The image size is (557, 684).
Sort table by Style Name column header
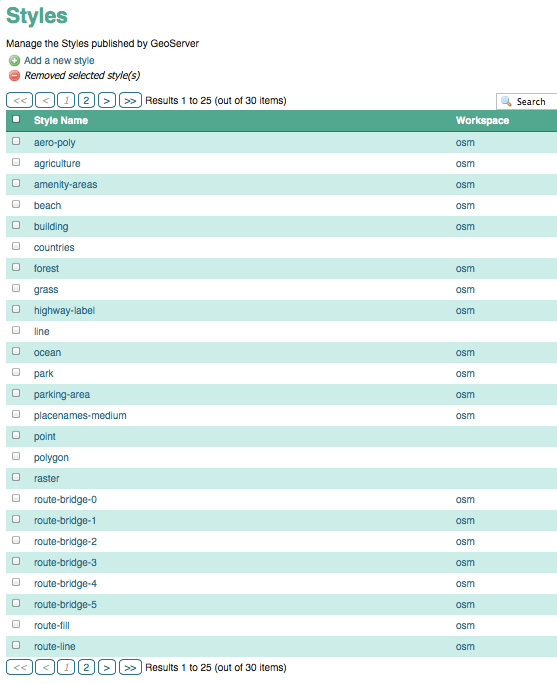tap(61, 120)
